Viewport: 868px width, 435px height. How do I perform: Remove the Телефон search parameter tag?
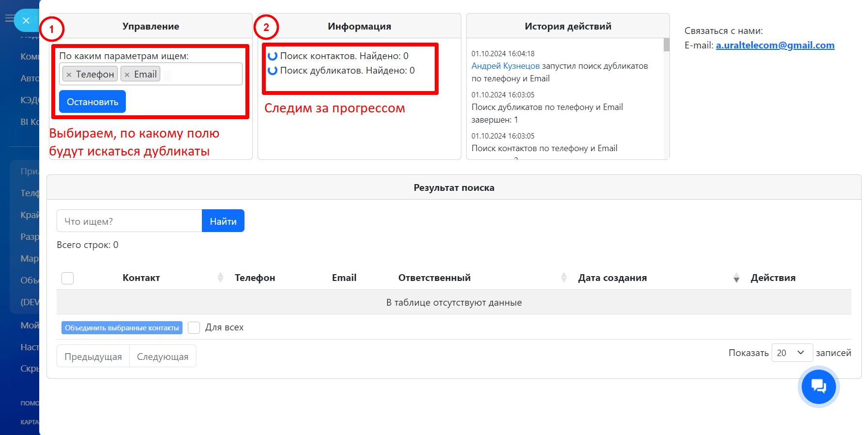coord(69,75)
